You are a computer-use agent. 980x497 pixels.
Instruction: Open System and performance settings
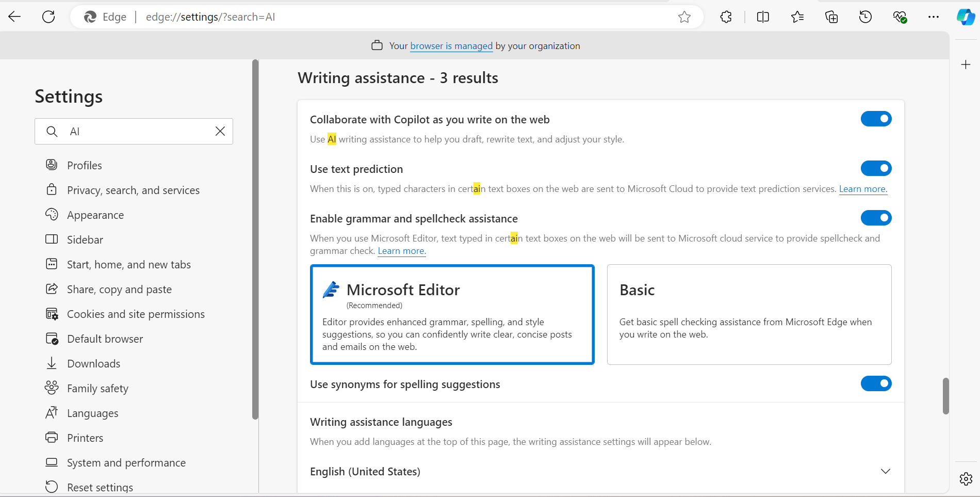(126, 462)
